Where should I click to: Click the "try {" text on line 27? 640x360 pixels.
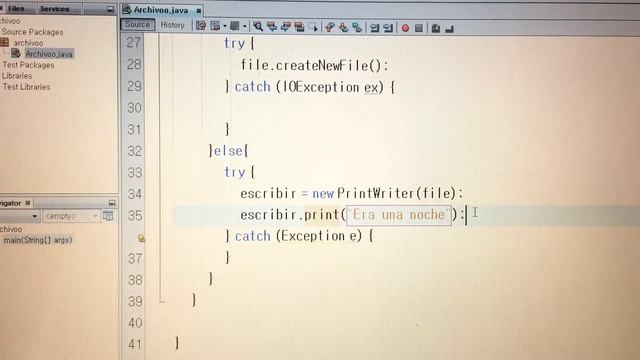point(239,43)
